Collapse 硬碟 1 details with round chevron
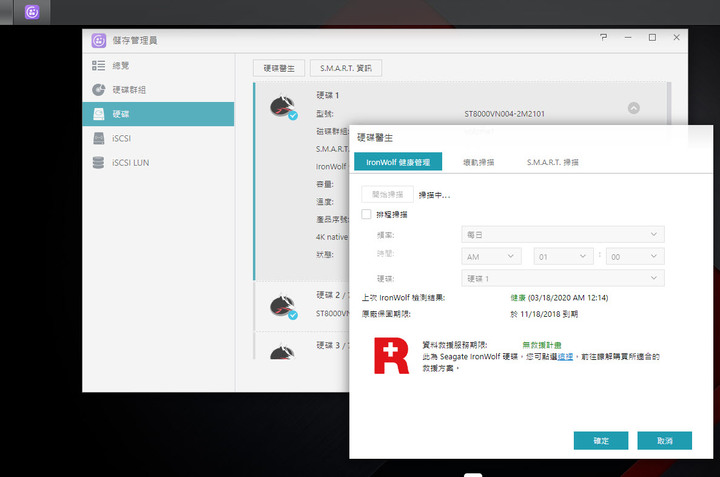720x477 pixels. 634,108
